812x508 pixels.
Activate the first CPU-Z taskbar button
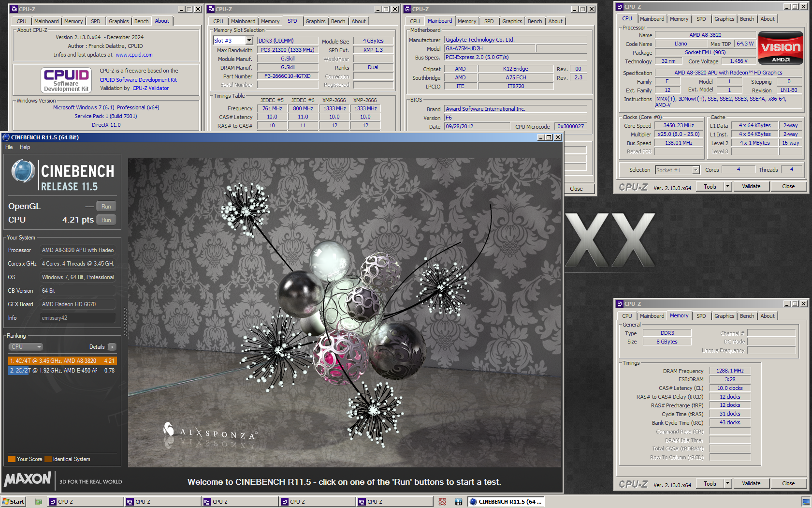(85, 502)
